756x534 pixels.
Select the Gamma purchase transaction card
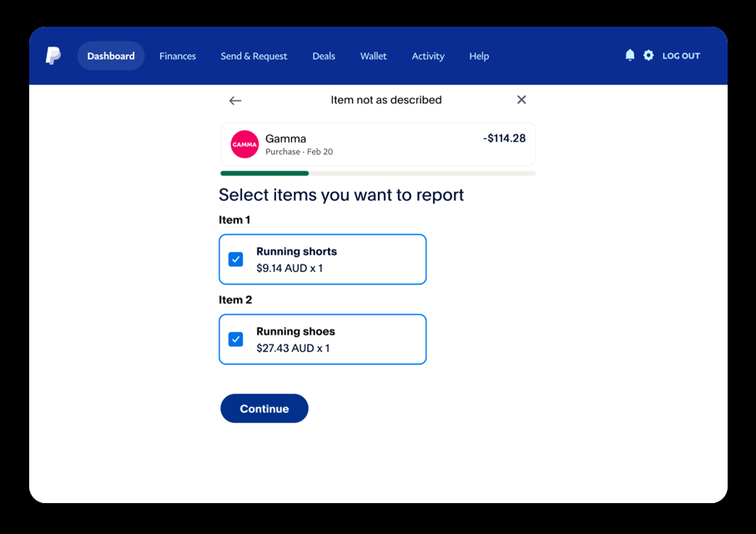[x=378, y=144]
